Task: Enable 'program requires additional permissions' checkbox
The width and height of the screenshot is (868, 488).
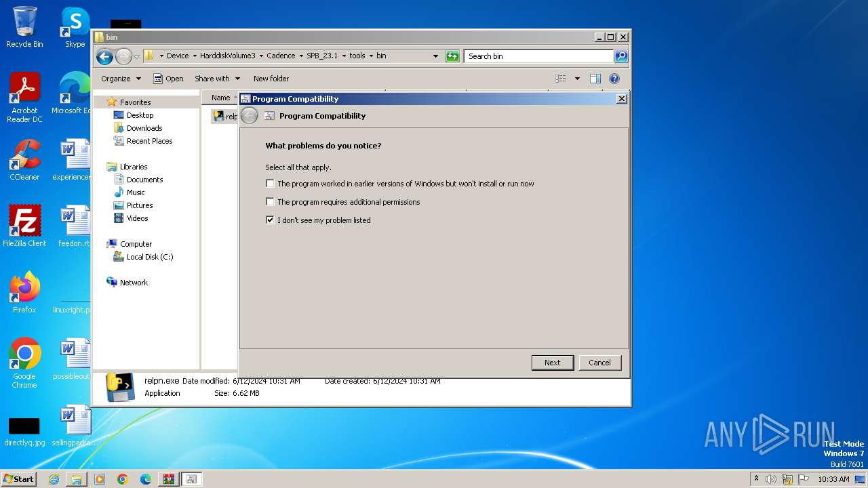Action: (270, 202)
